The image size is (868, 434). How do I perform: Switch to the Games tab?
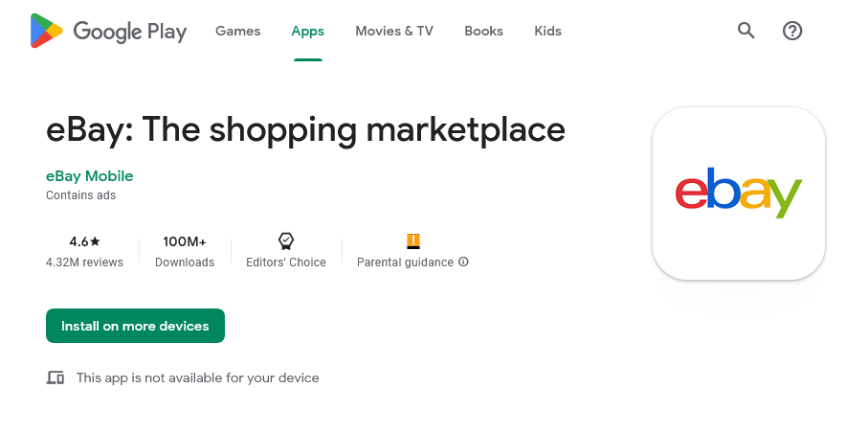tap(238, 31)
